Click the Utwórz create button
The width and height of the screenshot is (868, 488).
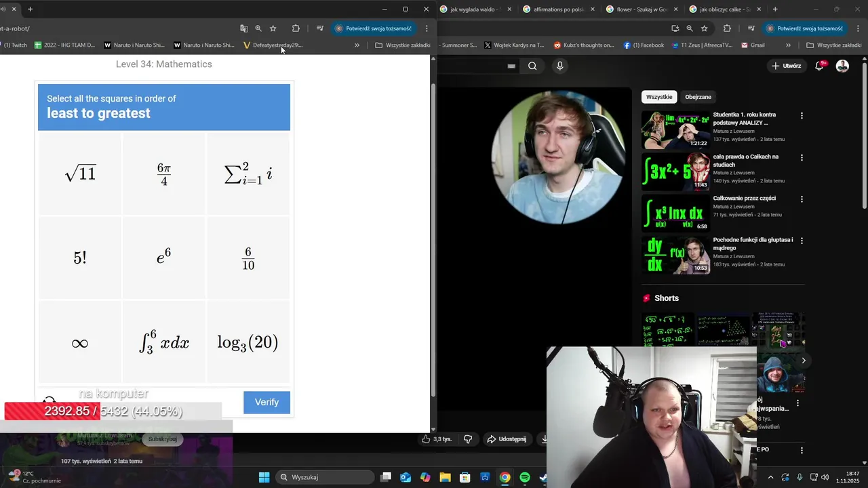(786, 66)
